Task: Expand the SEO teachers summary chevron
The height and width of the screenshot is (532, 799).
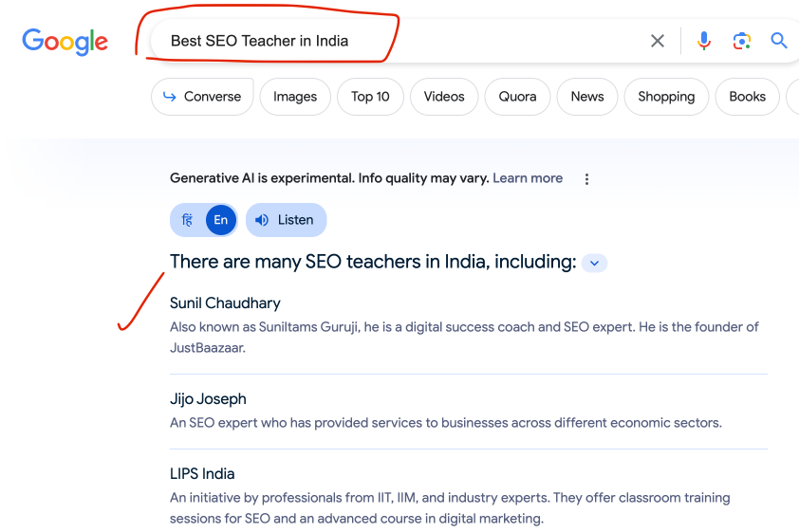Action: click(594, 264)
